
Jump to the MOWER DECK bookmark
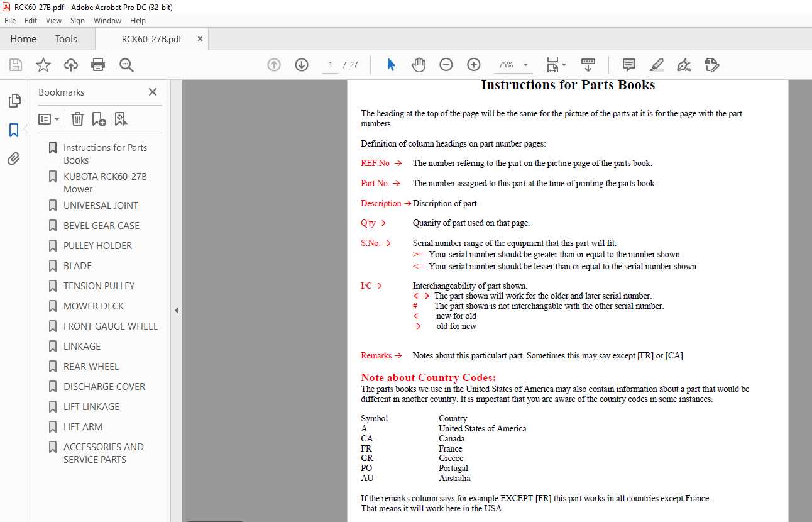(94, 306)
